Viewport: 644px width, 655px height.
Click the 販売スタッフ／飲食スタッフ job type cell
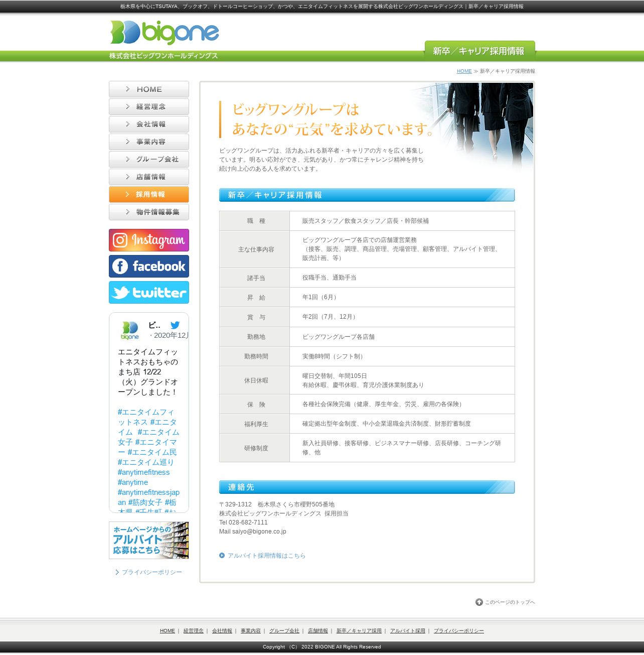[x=402, y=221]
